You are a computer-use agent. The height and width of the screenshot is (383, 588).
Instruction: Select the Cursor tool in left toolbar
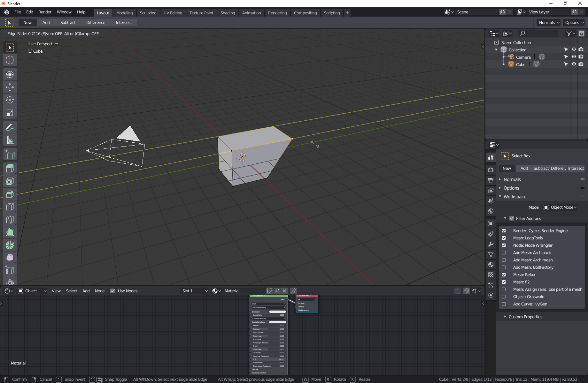(x=10, y=60)
